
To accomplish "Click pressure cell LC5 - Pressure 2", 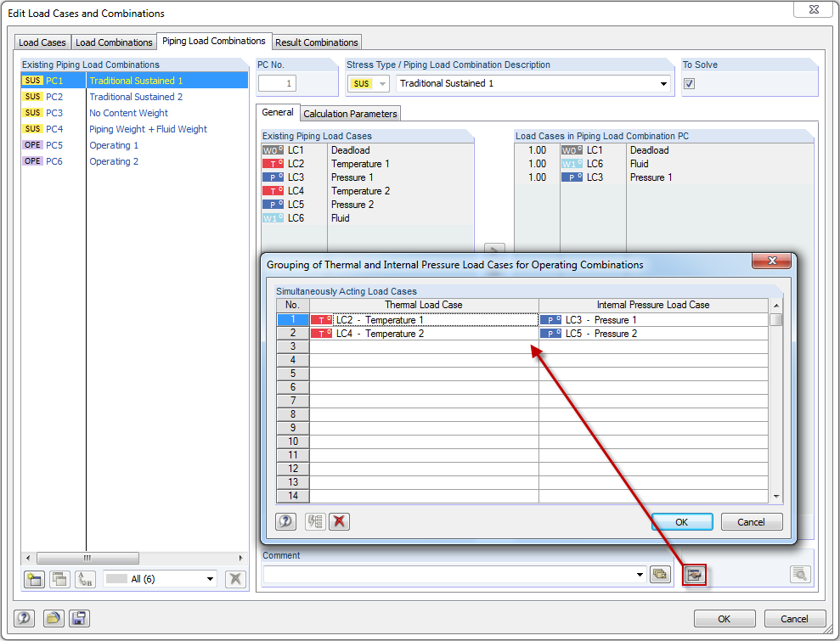I will [654, 333].
